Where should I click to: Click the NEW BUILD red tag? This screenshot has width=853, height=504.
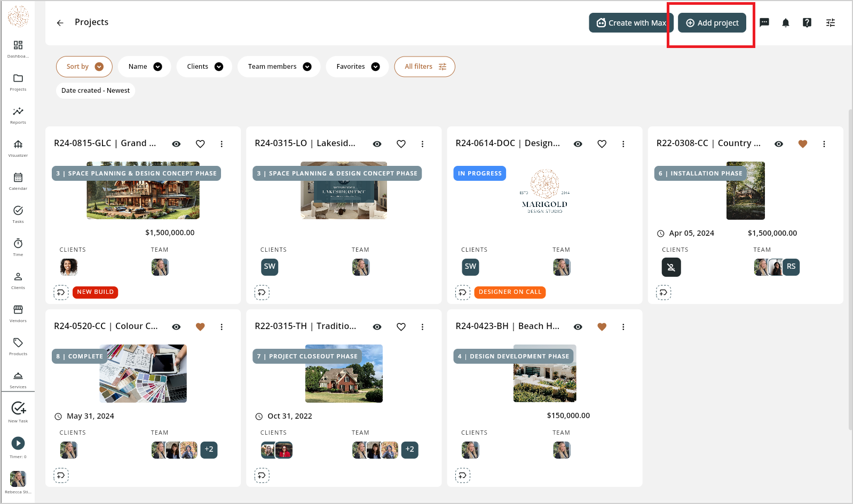(95, 292)
